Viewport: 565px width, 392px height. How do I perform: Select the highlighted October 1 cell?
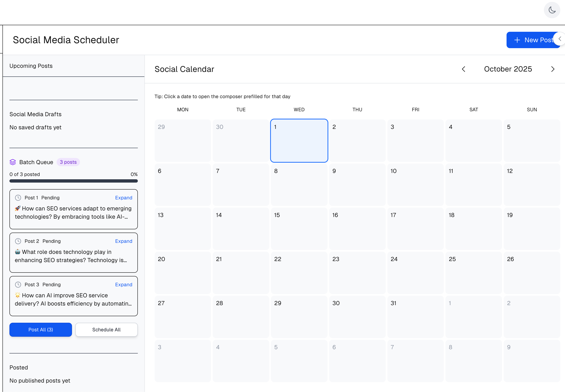tap(299, 141)
